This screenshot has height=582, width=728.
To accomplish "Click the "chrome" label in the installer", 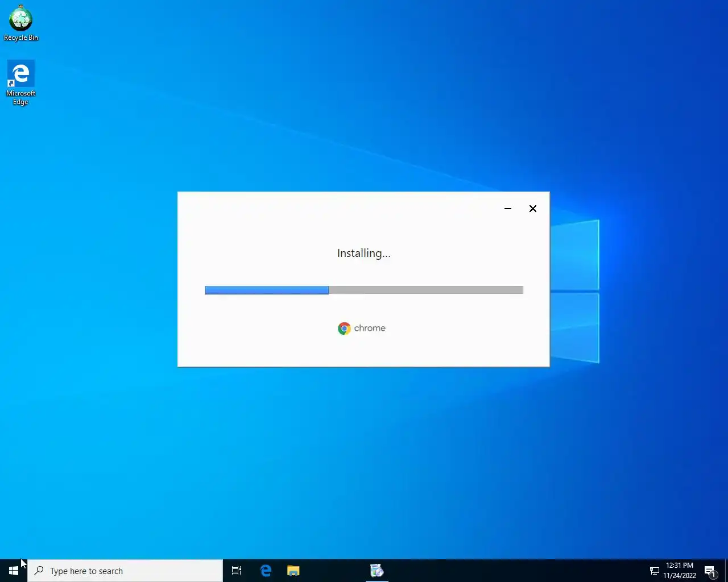I will 370,328.
